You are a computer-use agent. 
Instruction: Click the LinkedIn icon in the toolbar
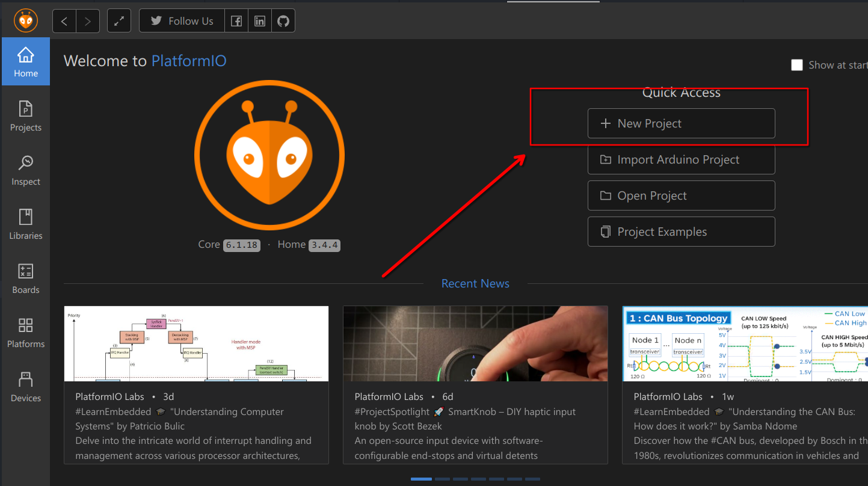point(259,20)
